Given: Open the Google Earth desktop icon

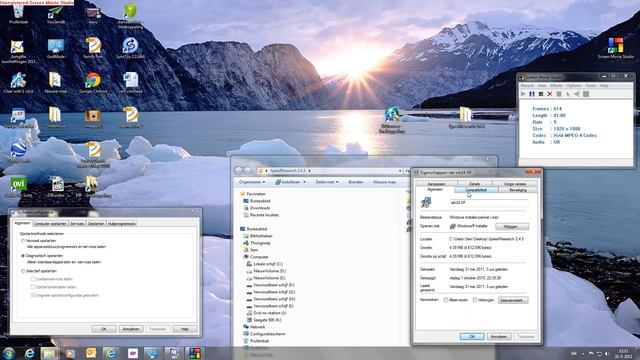Looking at the screenshot, I should click(x=18, y=152).
